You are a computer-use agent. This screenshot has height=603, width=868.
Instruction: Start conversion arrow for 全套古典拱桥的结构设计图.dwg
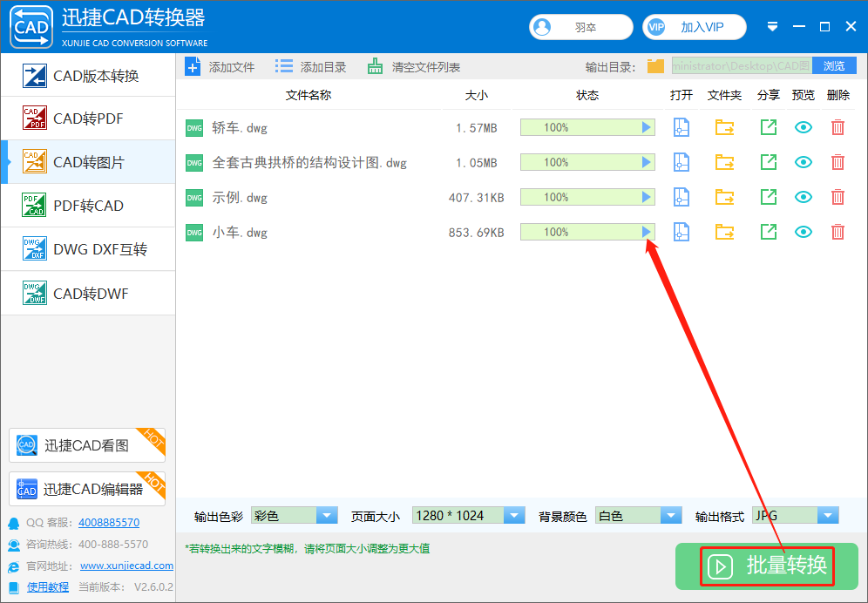point(646,162)
